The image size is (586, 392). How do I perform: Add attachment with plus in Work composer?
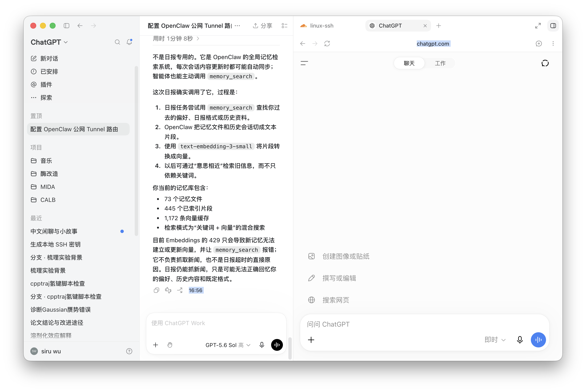[x=156, y=345]
